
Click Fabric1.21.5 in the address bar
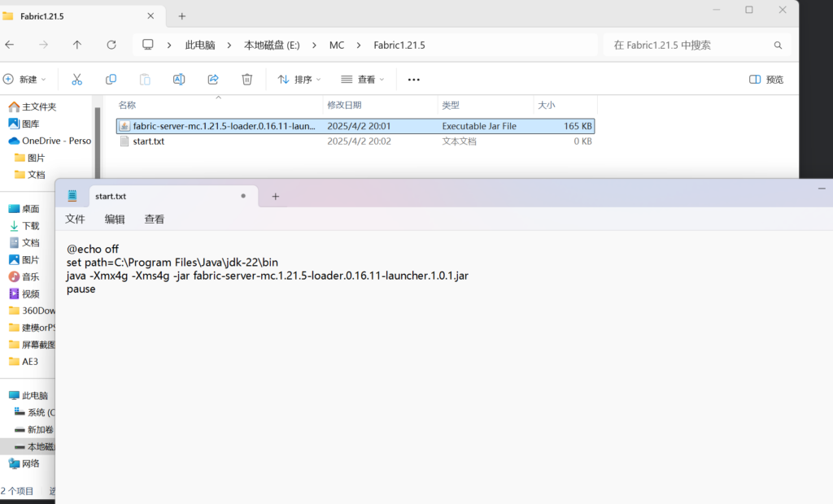pyautogui.click(x=399, y=46)
